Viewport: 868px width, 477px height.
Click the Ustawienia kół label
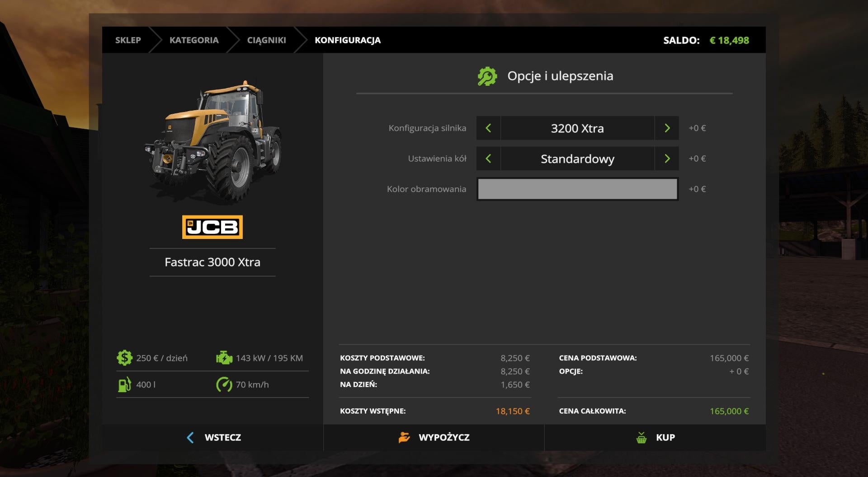click(437, 159)
